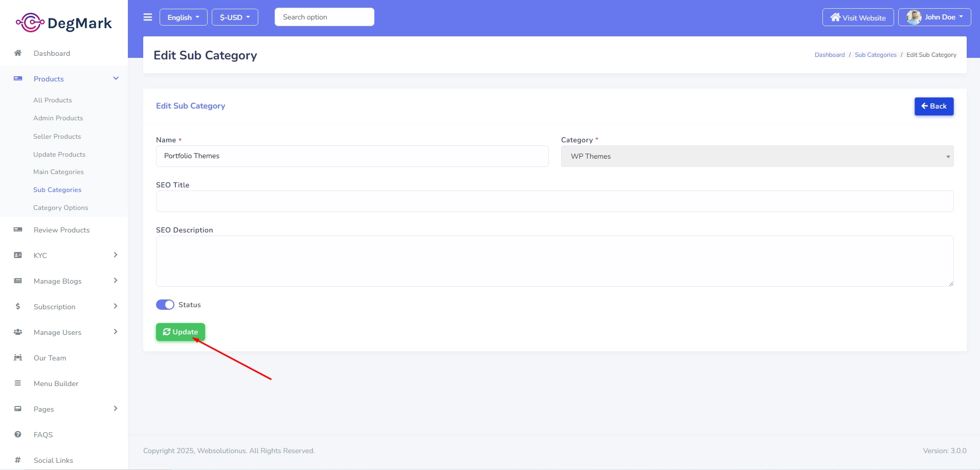The image size is (980, 470).
Task: Click the Dashboard home icon in sidebar
Action: click(18, 53)
